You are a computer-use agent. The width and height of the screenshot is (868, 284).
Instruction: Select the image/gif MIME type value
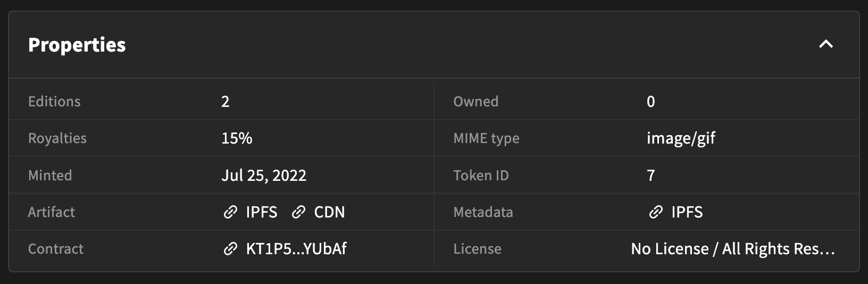coord(681,138)
